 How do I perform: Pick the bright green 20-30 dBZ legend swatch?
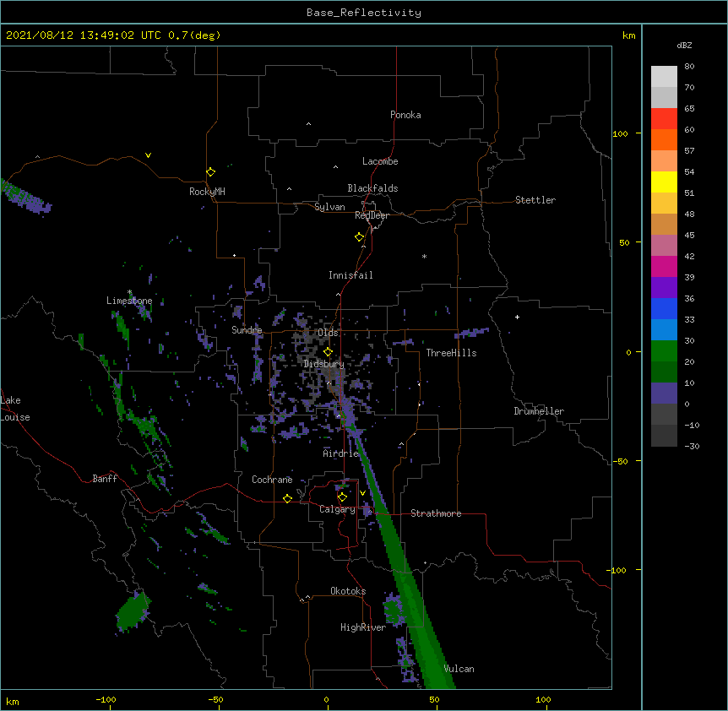pyautogui.click(x=664, y=351)
